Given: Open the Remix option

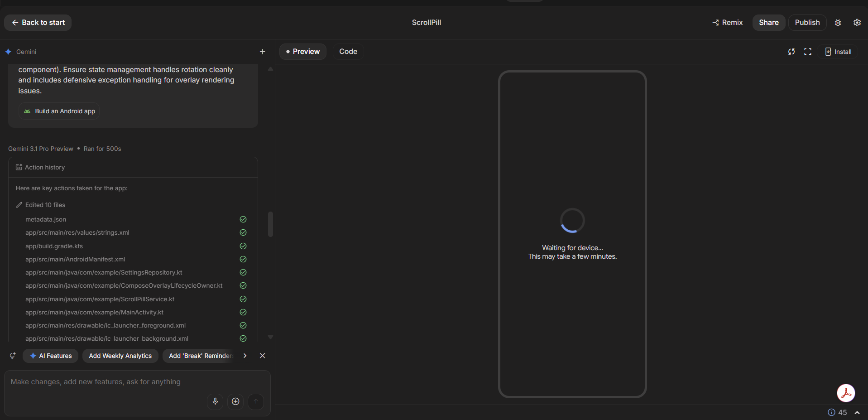Looking at the screenshot, I should [727, 23].
